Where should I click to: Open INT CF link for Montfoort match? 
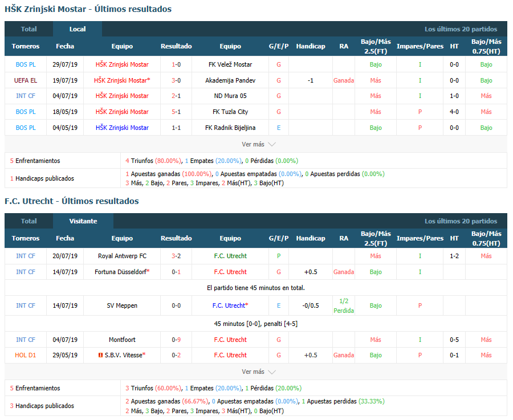(26, 340)
